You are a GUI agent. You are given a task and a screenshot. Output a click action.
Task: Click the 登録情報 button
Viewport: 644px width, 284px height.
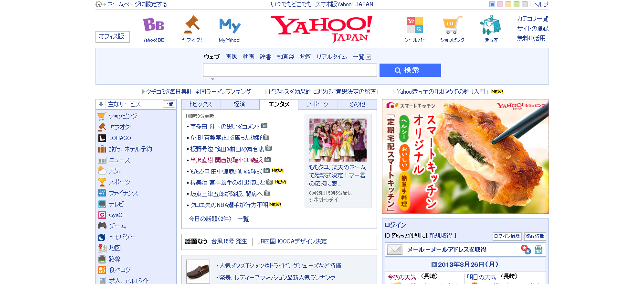535,237
